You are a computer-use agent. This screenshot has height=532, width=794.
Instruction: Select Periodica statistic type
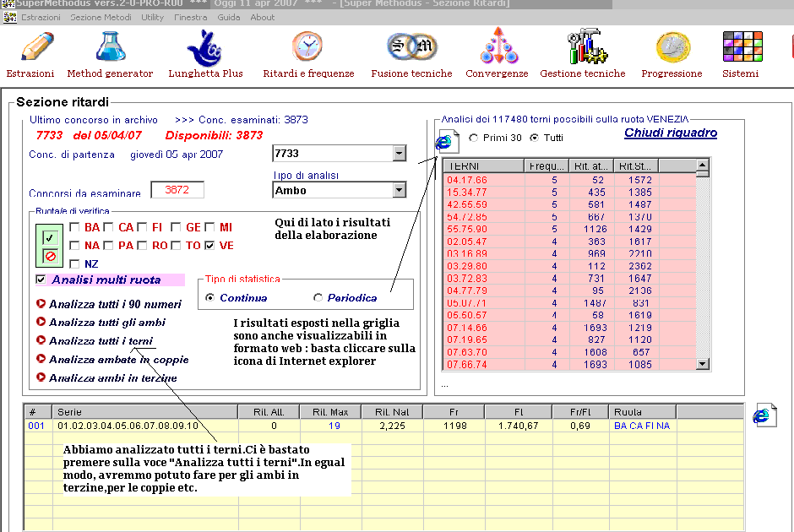318,297
